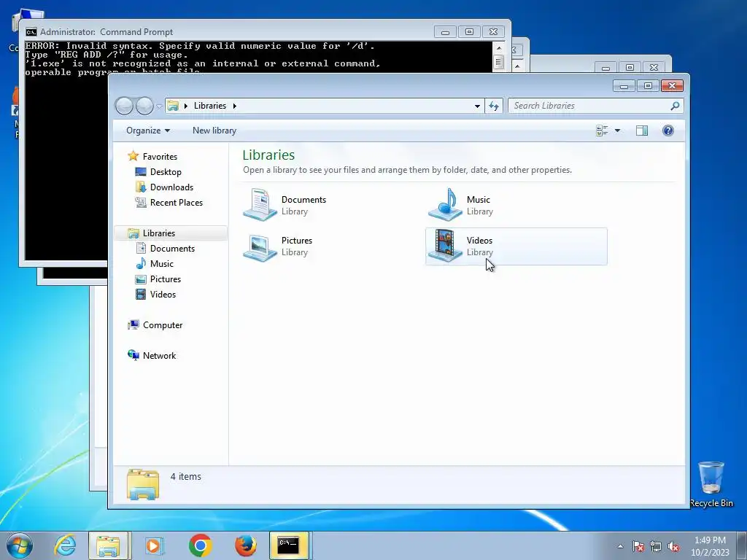Image resolution: width=747 pixels, height=560 pixels.
Task: Select the Recycle Bin desktop icon
Action: pos(711,484)
